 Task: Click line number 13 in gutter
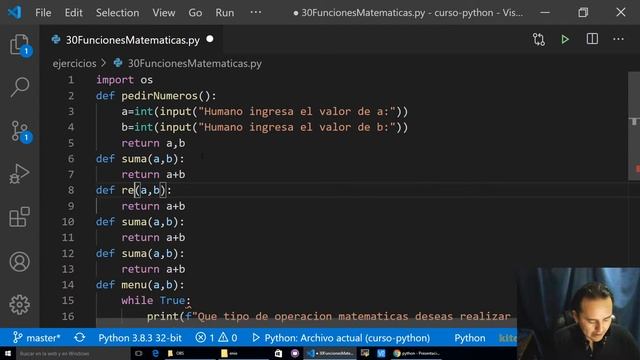click(x=68, y=269)
